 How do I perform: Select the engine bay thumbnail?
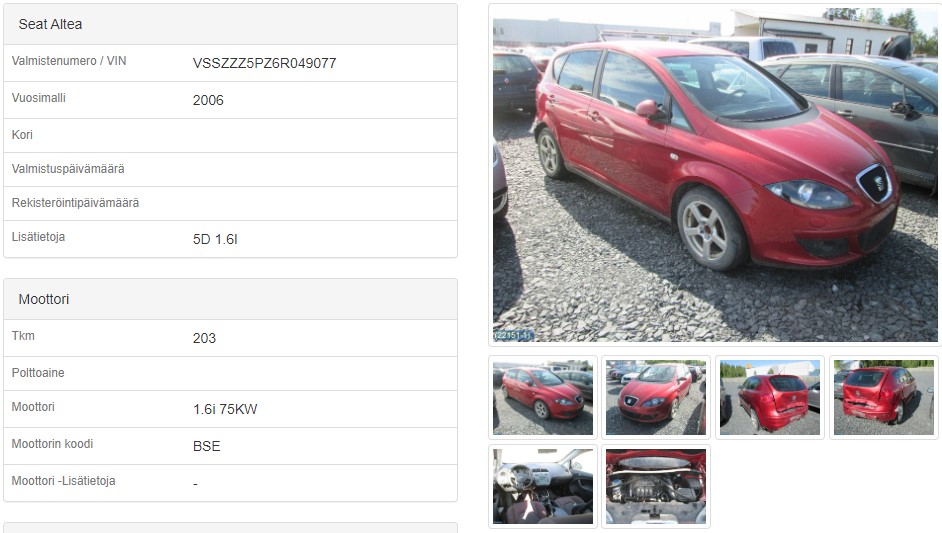(x=656, y=486)
